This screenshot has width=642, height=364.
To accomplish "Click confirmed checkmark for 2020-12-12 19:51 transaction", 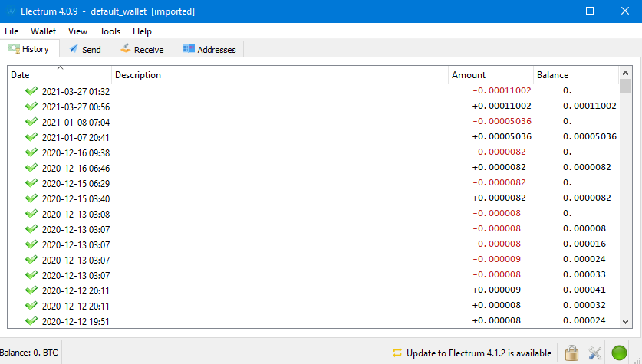I will [x=31, y=321].
